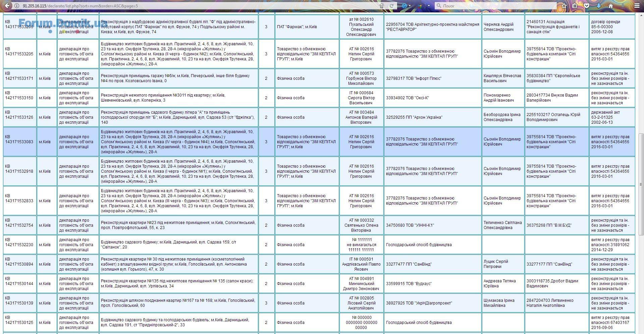Select cell KB 142171532754

[20, 225]
